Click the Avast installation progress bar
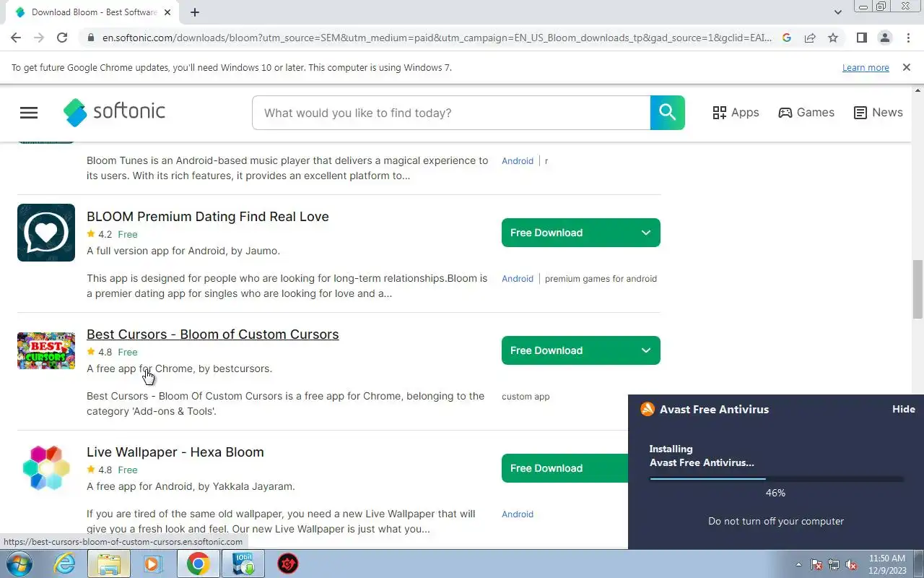The image size is (924, 578). (x=776, y=478)
